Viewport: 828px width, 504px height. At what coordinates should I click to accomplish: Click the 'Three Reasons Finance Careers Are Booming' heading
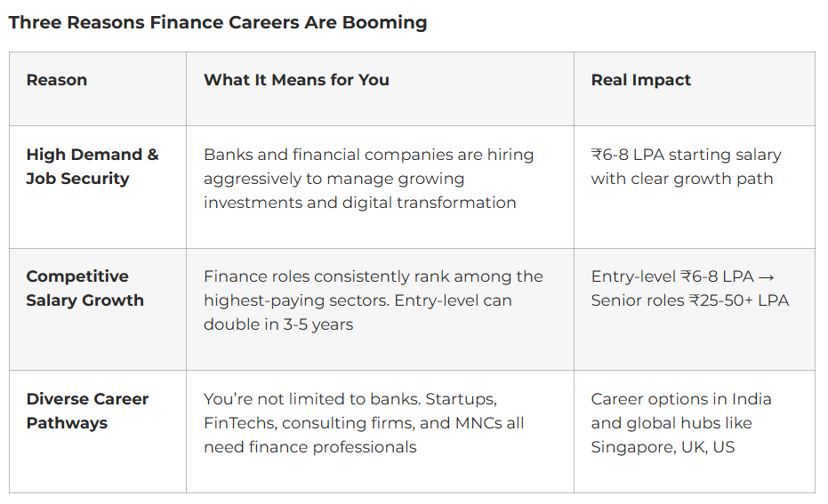pos(218,22)
